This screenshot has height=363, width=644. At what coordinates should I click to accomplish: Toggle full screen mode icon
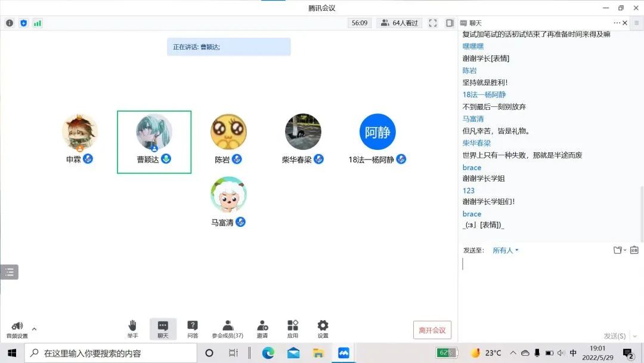coord(433,23)
